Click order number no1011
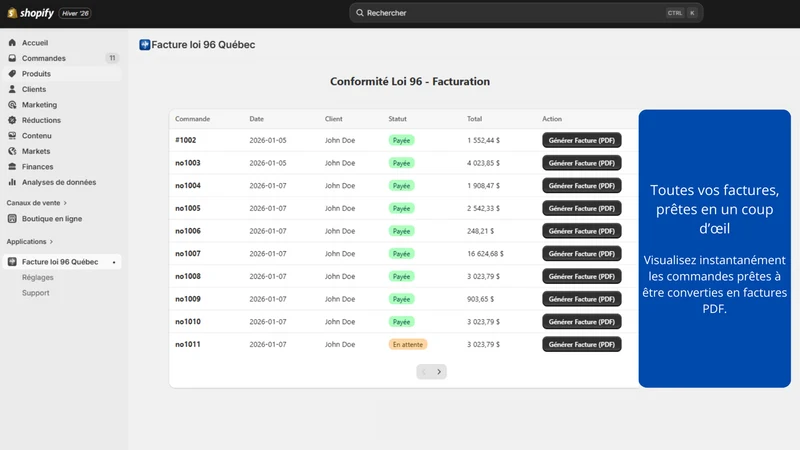The height and width of the screenshot is (450, 800). pyautogui.click(x=188, y=344)
